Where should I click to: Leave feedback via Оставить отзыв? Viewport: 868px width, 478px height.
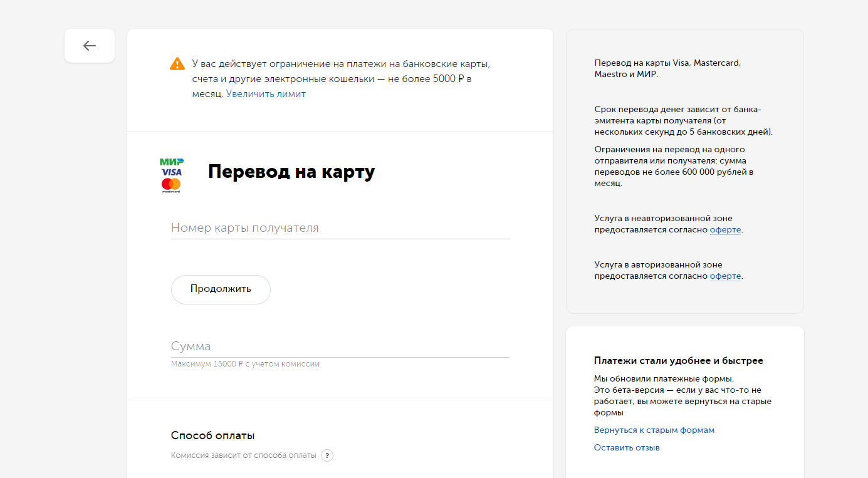(x=626, y=447)
